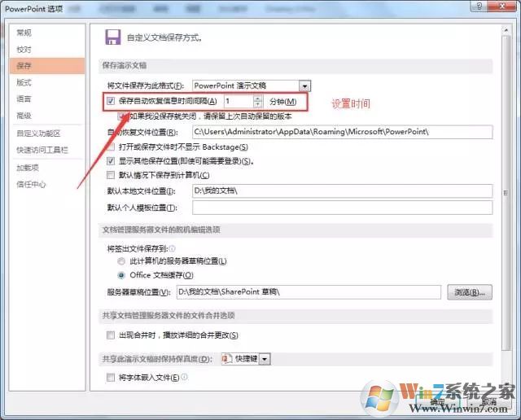Select 此计算机的服务器草稿位置 radio button

[121, 261]
